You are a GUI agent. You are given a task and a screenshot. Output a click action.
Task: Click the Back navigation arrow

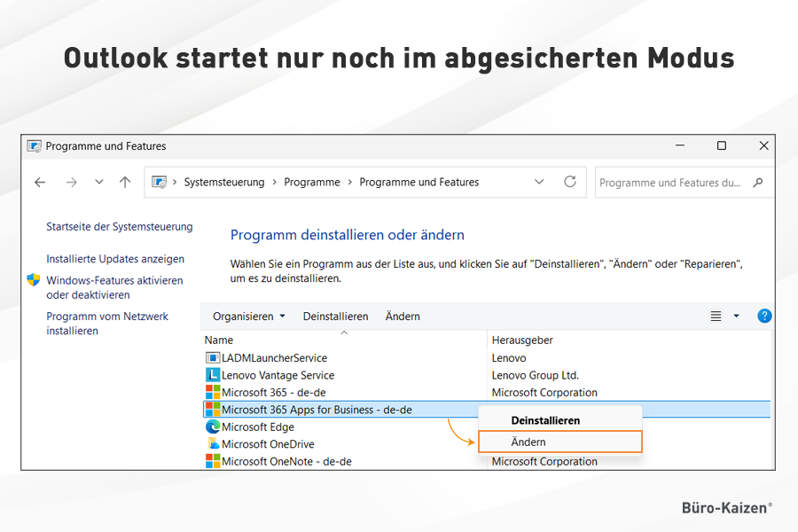(40, 183)
